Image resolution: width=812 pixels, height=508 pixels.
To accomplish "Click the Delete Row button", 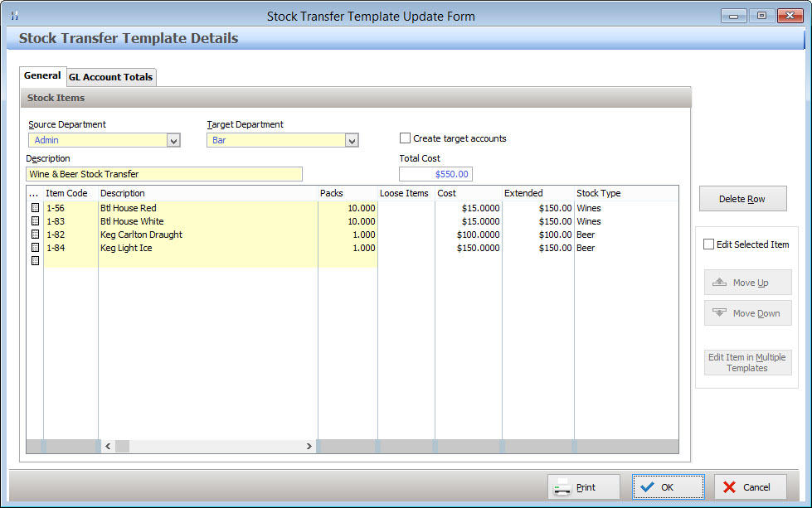I will pyautogui.click(x=741, y=198).
